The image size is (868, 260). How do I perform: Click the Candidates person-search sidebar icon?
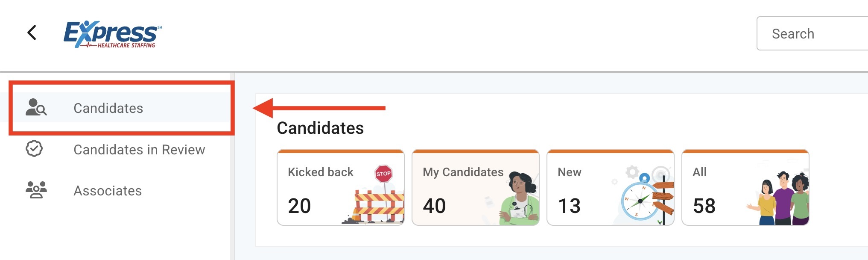(x=36, y=107)
